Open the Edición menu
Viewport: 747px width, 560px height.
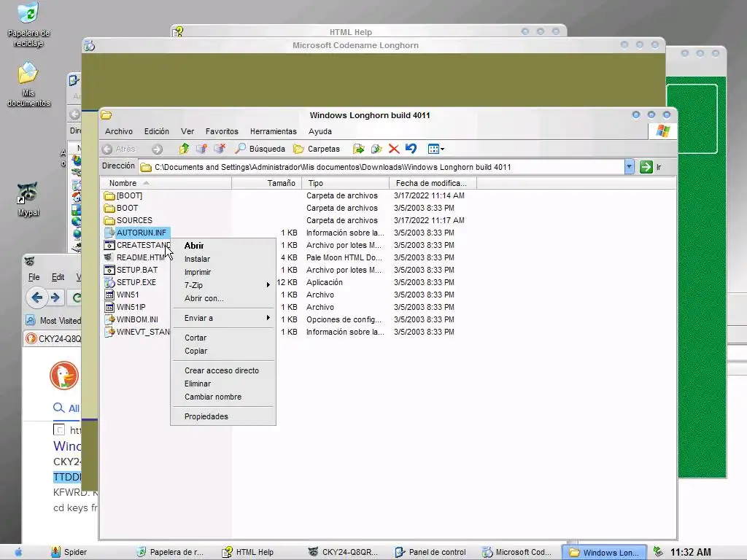157,131
